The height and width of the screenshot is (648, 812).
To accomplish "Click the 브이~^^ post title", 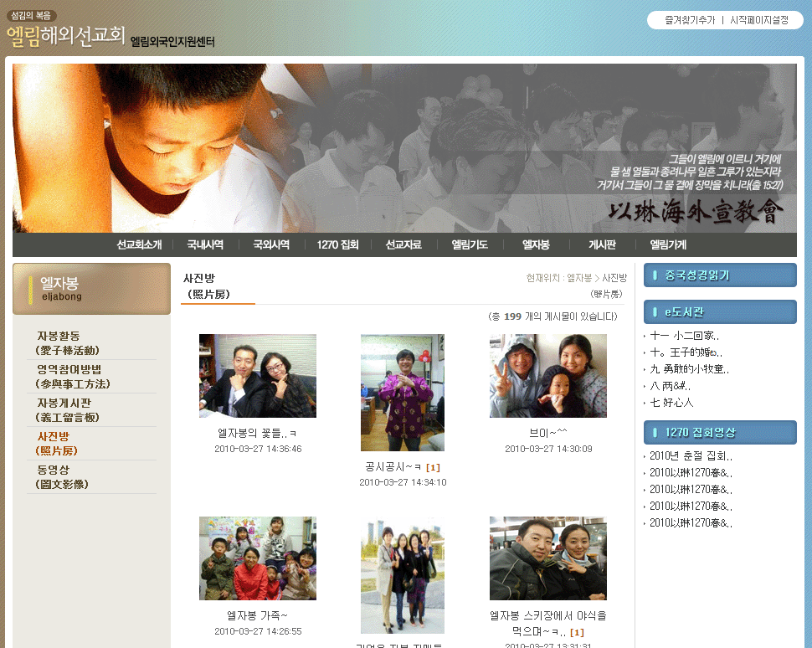I will coord(548,433).
